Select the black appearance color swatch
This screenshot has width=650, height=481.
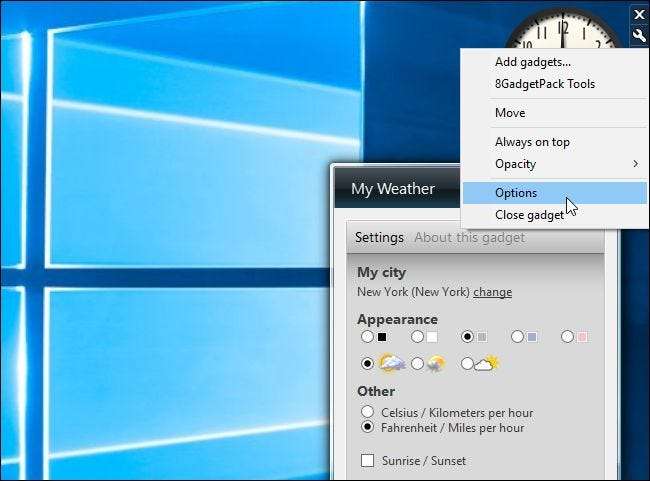click(x=367, y=337)
